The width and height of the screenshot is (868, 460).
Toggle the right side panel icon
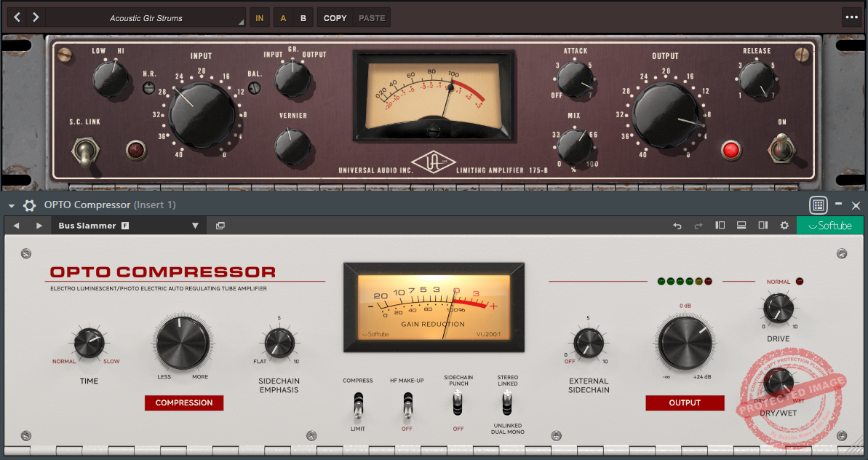763,226
